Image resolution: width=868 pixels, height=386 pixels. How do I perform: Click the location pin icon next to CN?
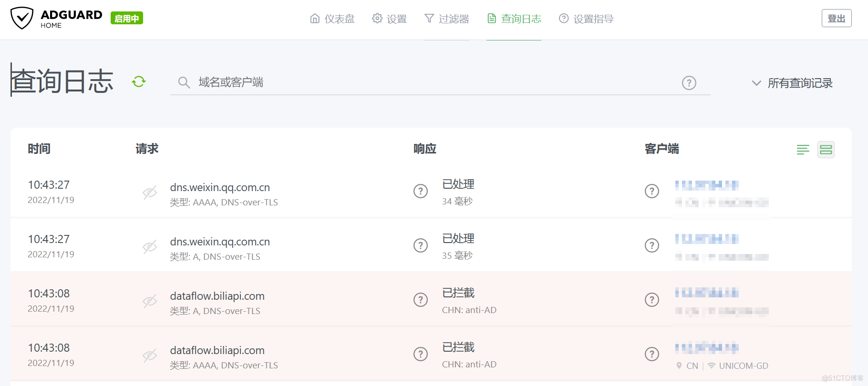point(679,366)
